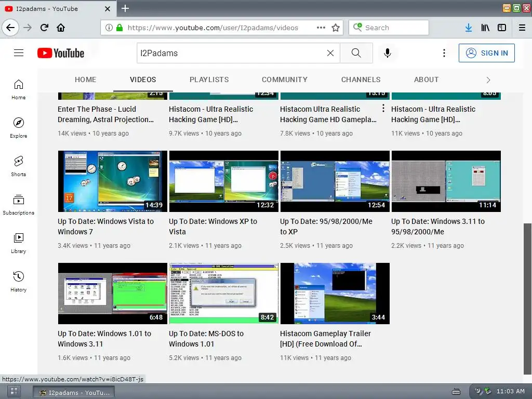The image size is (532, 399).
Task: Open page actions three-dot menu in address bar
Action: pyautogui.click(x=321, y=28)
